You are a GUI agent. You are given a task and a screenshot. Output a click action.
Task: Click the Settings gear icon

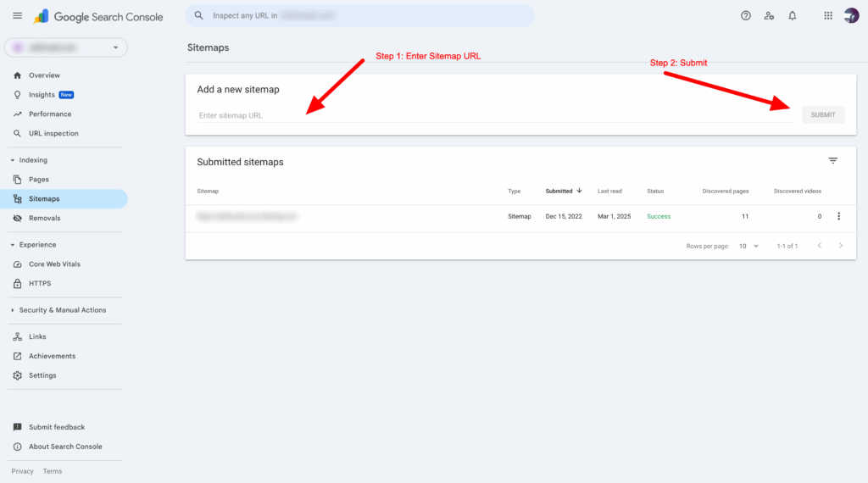(17, 375)
